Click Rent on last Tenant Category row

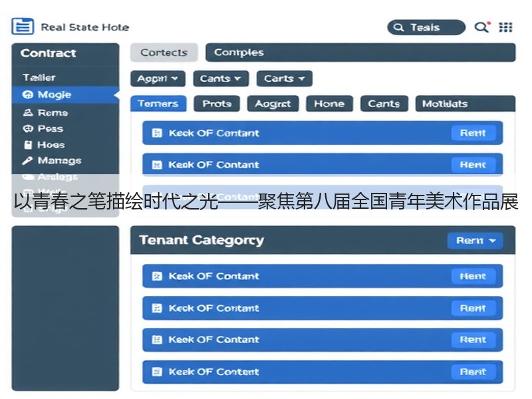[473, 372]
